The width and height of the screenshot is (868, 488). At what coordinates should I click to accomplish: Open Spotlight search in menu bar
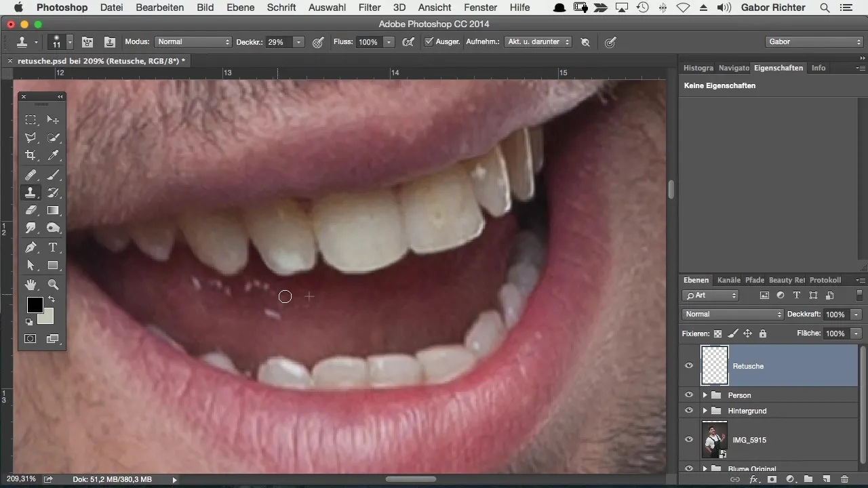tap(825, 7)
